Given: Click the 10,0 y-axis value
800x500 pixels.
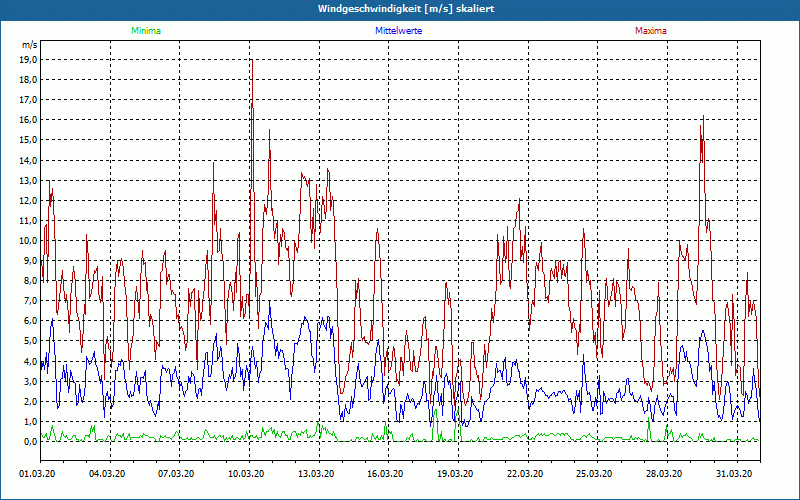Looking at the screenshot, I should pos(29,240).
